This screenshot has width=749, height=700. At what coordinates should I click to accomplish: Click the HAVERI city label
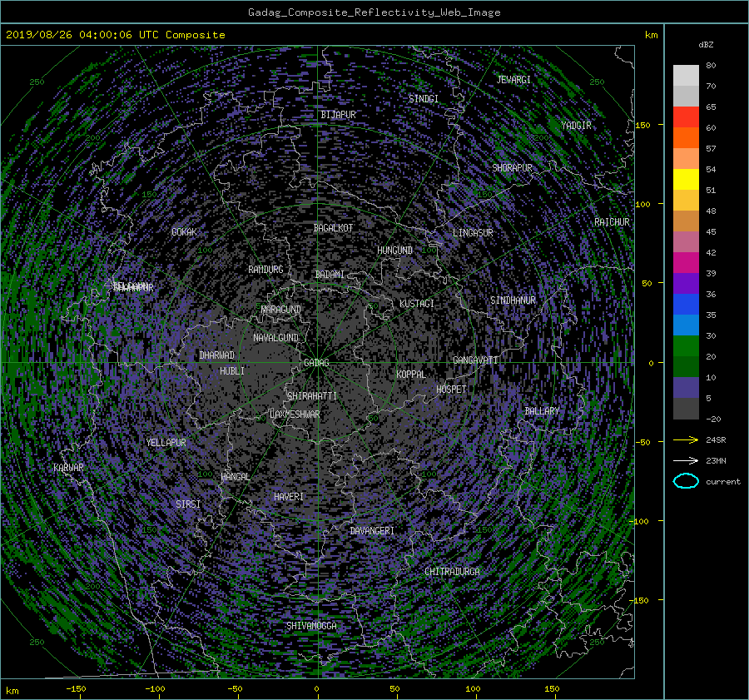tap(289, 497)
